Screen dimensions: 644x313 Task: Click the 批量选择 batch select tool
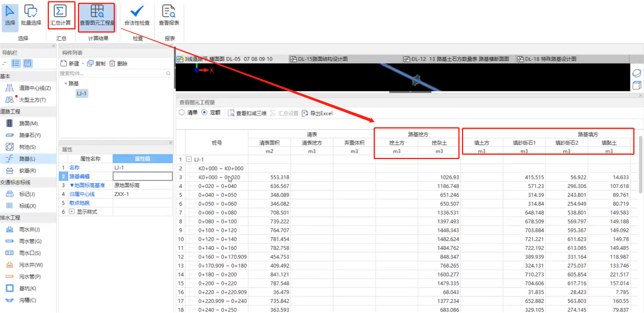(x=31, y=16)
